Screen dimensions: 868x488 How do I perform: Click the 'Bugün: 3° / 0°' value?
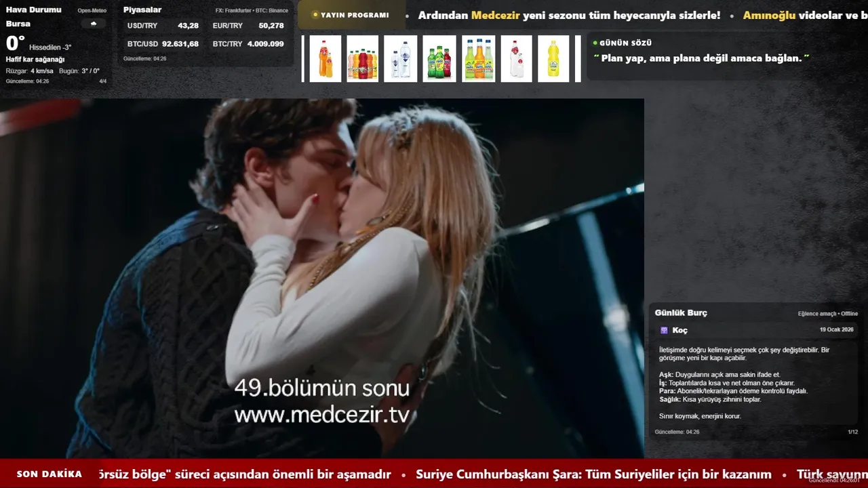(x=79, y=71)
